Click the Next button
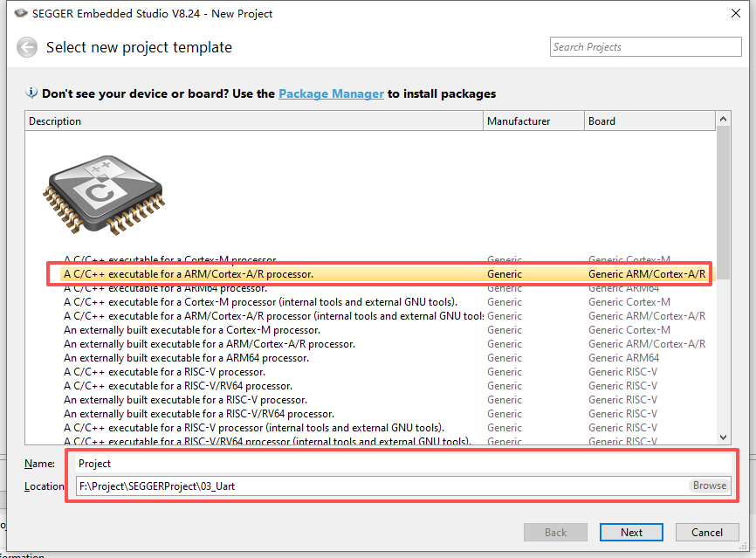This screenshot has width=756, height=558. click(631, 533)
